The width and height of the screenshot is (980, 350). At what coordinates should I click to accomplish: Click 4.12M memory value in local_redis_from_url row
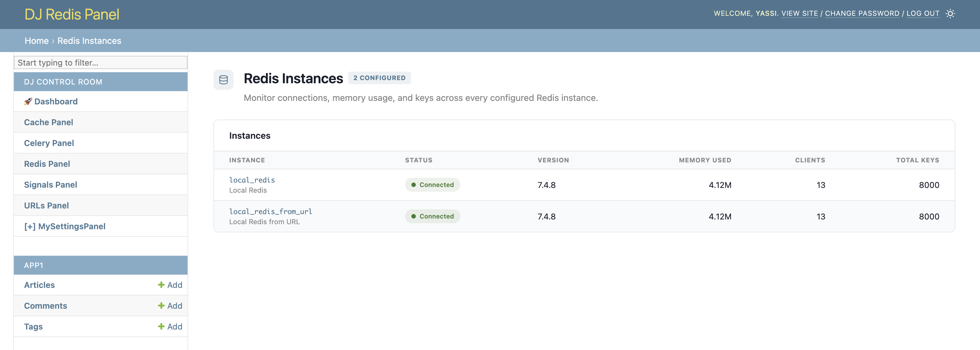coord(720,217)
